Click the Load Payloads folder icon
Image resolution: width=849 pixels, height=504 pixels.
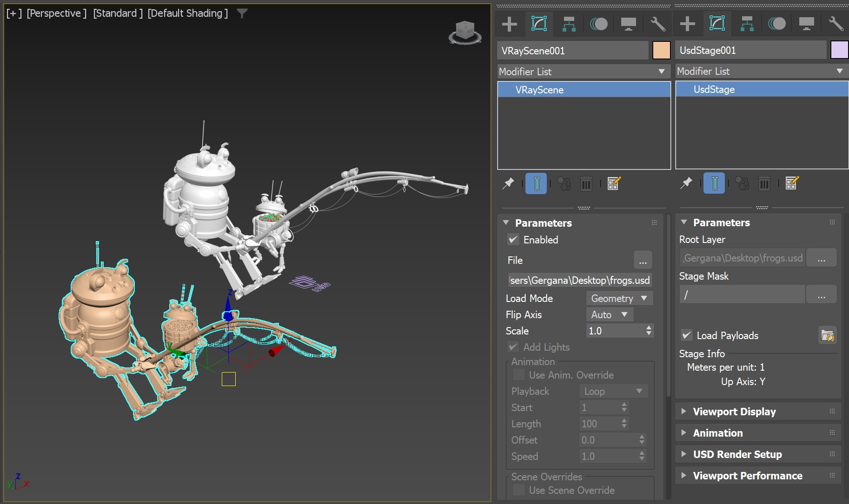828,335
